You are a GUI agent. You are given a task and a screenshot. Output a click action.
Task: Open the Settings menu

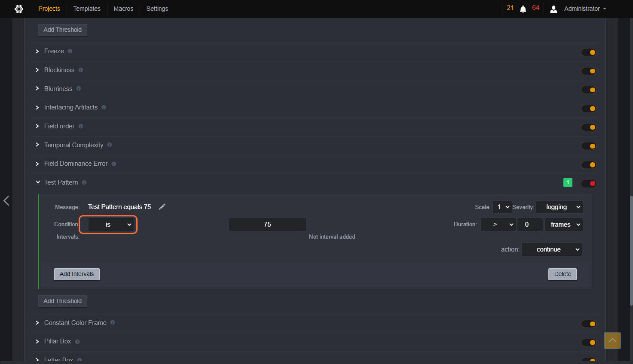157,9
